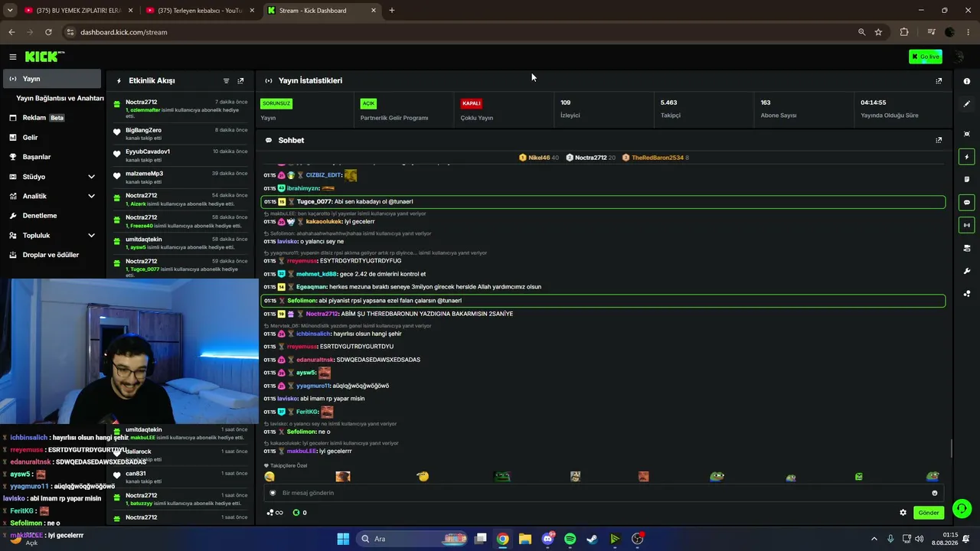Click inside the Bir mesaj gönderin field
The image size is (980, 551).
click(x=603, y=493)
